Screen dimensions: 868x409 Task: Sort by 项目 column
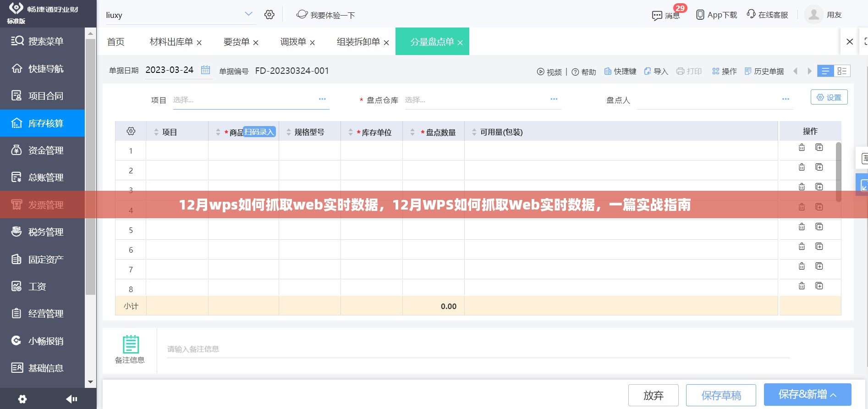coord(156,132)
